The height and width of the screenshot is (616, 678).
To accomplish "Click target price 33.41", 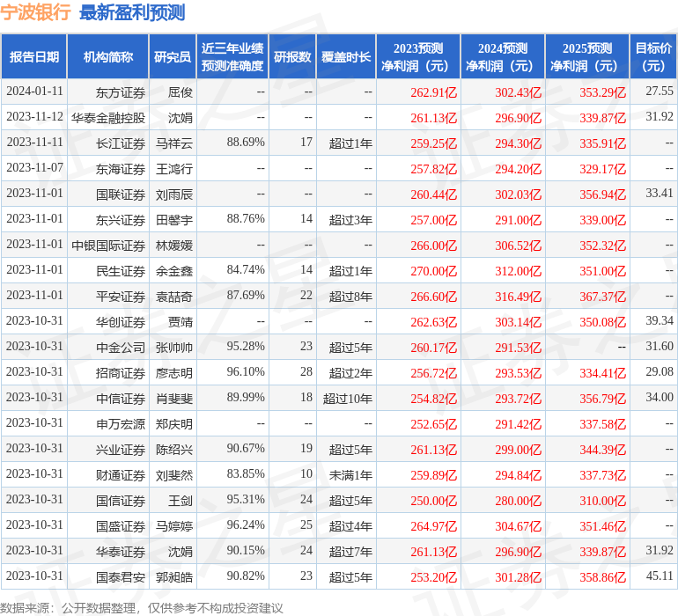I will [660, 193].
